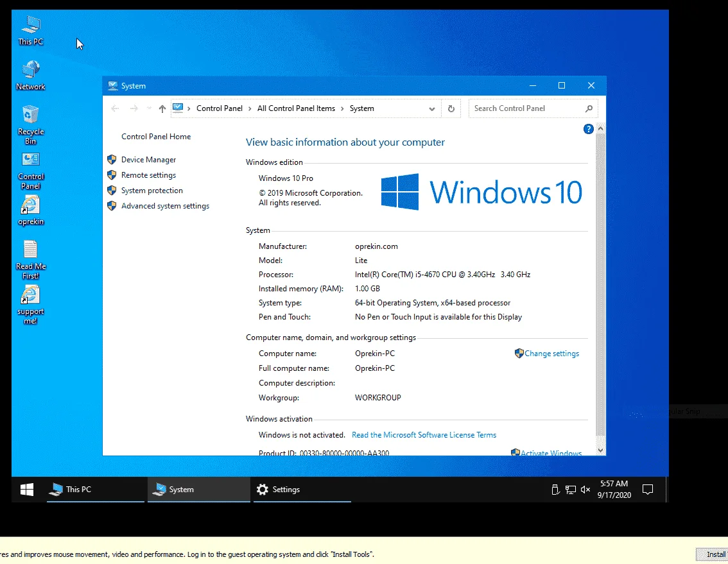The height and width of the screenshot is (564, 728).
Task: Open the oprekin desktop shortcut
Action: (x=31, y=211)
